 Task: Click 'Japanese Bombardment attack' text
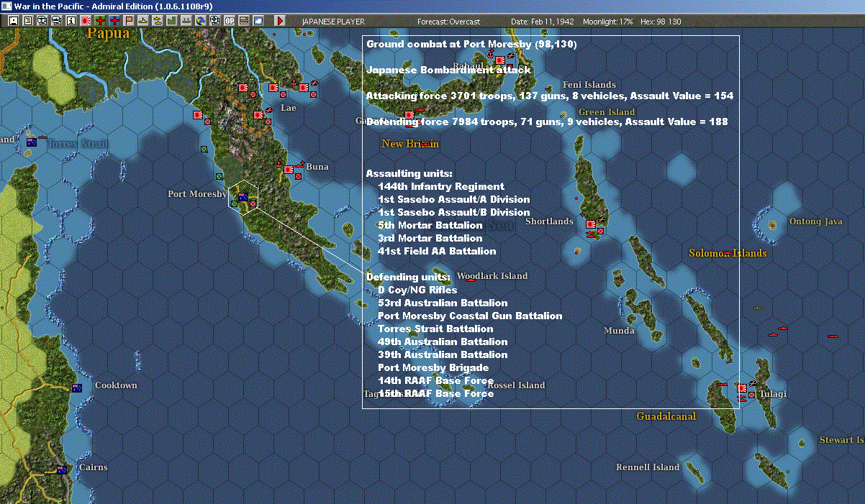(x=448, y=70)
